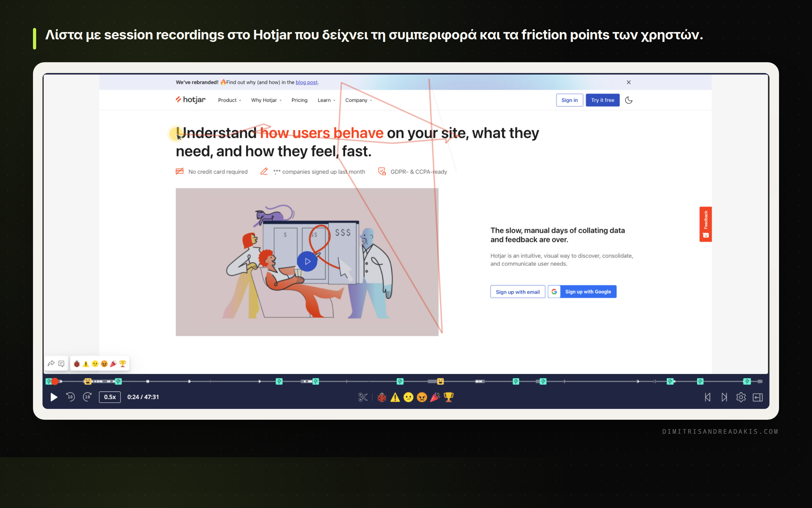The image size is (812, 508).
Task: Click the "companies signed up last month" text
Action: coord(324,172)
